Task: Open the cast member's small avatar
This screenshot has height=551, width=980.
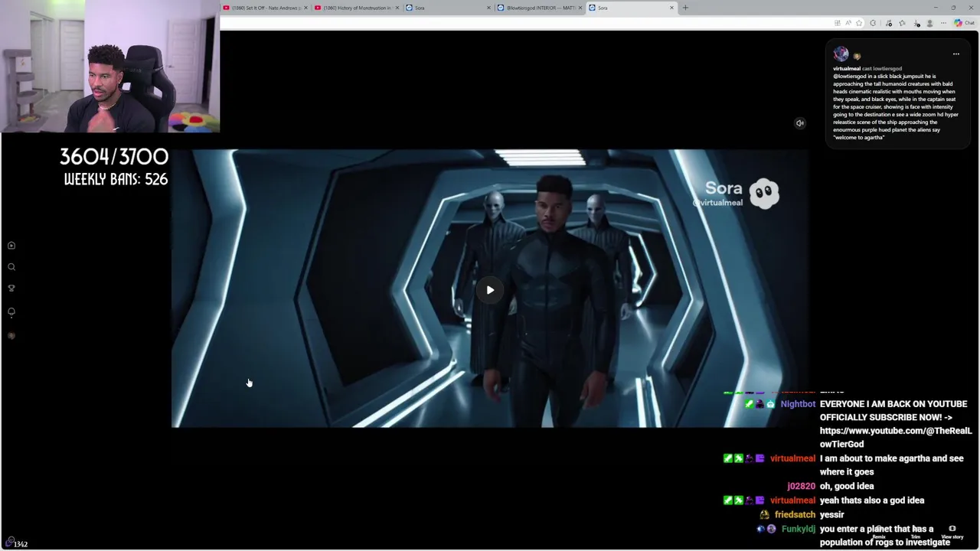Action: click(x=857, y=56)
